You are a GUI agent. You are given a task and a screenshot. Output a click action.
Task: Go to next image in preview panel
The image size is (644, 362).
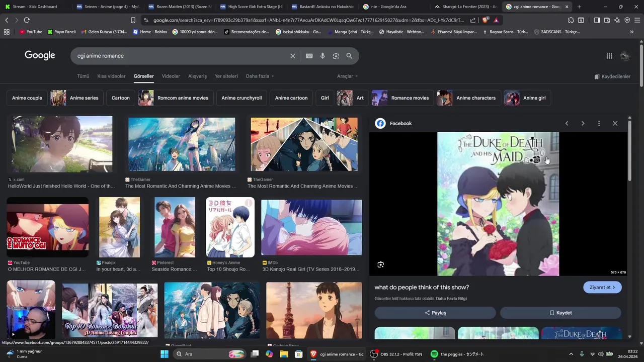(583, 123)
